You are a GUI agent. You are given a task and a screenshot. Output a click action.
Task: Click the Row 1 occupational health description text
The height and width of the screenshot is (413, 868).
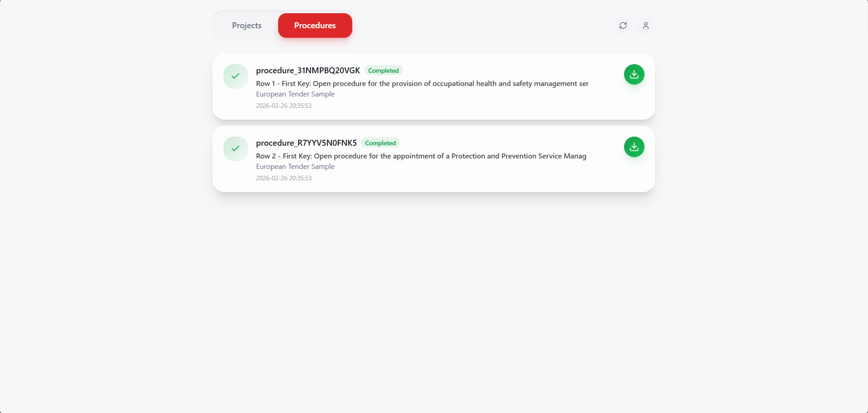422,84
